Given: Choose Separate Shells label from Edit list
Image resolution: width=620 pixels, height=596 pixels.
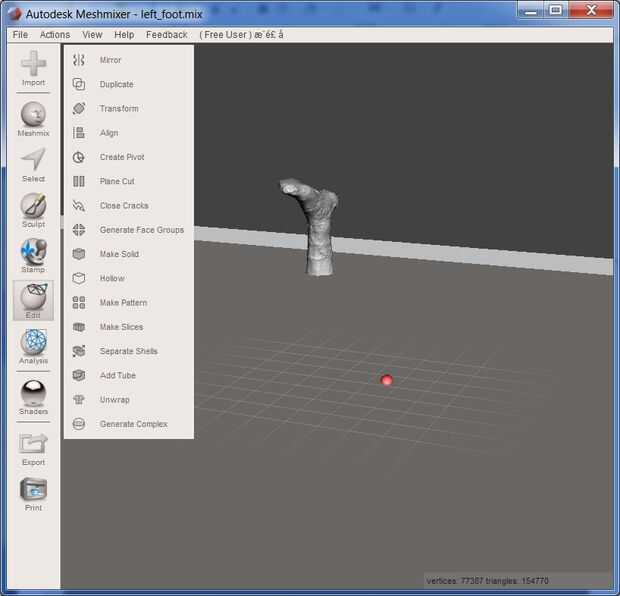Looking at the screenshot, I should pyautogui.click(x=129, y=351).
